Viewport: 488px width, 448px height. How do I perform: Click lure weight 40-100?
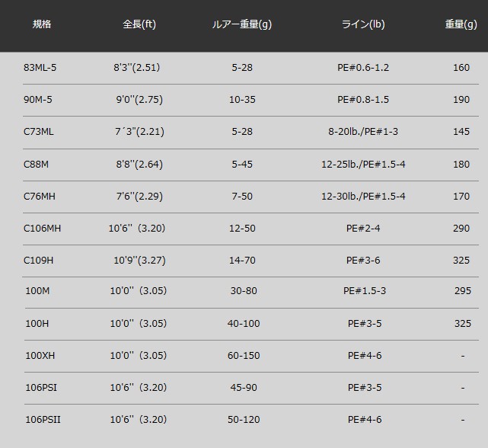(x=244, y=323)
